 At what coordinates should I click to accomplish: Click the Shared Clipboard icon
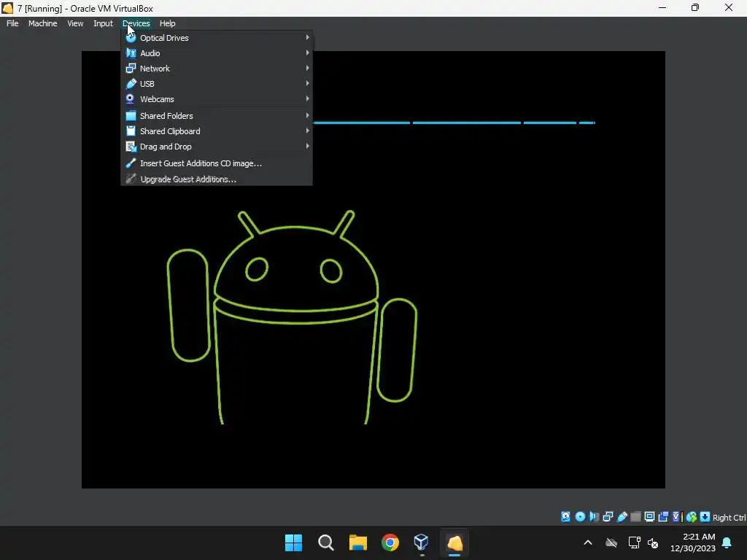131,131
